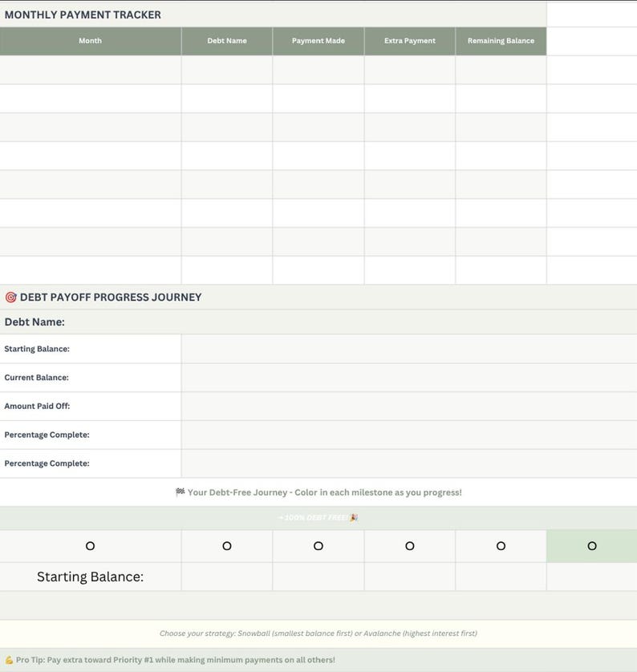Select first empty cell under Month header

91,70
